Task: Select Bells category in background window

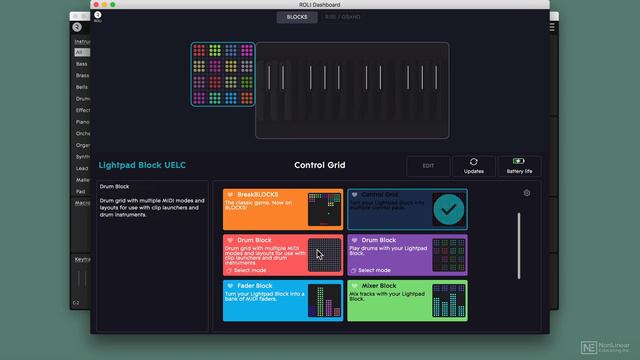Action: [82, 87]
